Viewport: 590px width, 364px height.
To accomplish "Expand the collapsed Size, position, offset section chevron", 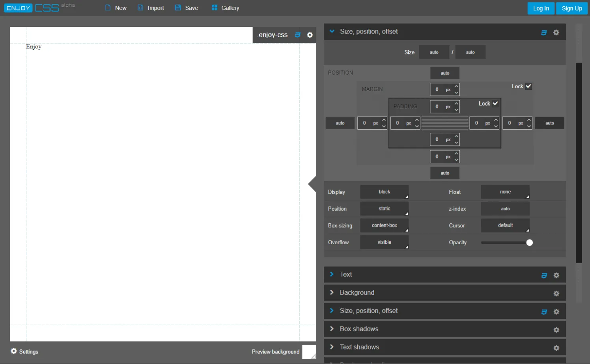I will pos(332,310).
